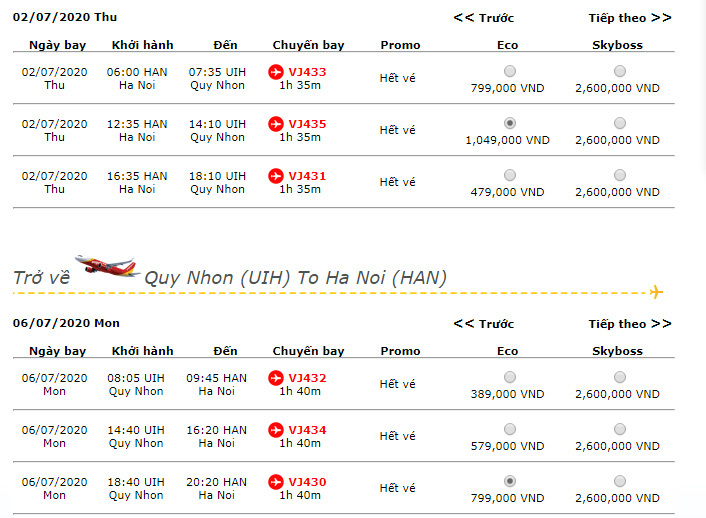Image resolution: width=706 pixels, height=518 pixels.
Task: Choose Skyboss fare for flight VJ435
Action: click(x=620, y=123)
